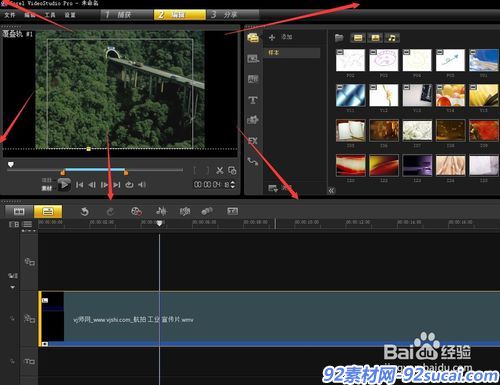Select the purple dark background thumbnail
The height and width of the screenshot is (385, 500).
tap(417, 165)
